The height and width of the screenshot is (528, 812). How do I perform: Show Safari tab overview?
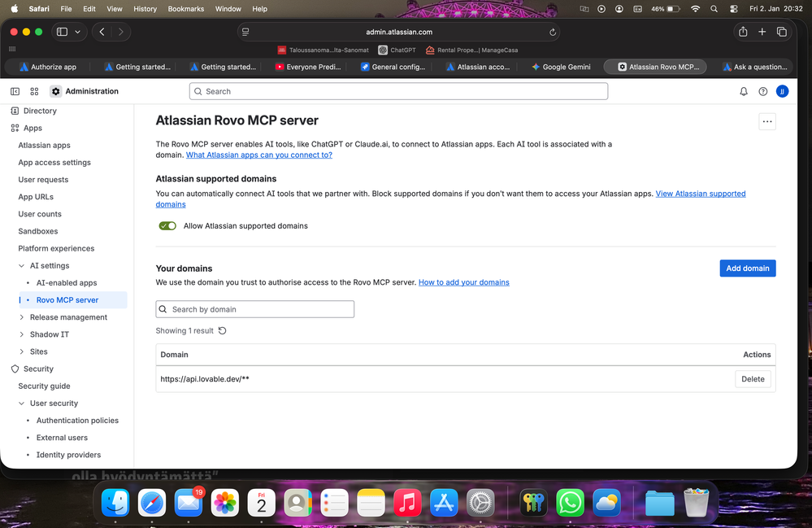point(781,32)
